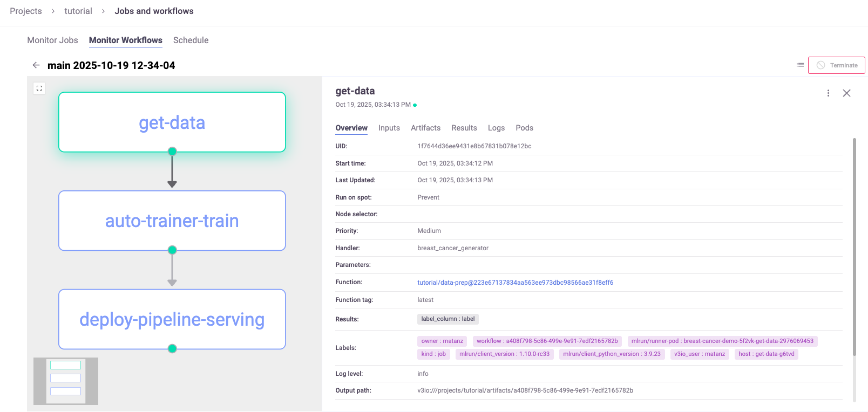Switch to the Logs tab

[496, 128]
